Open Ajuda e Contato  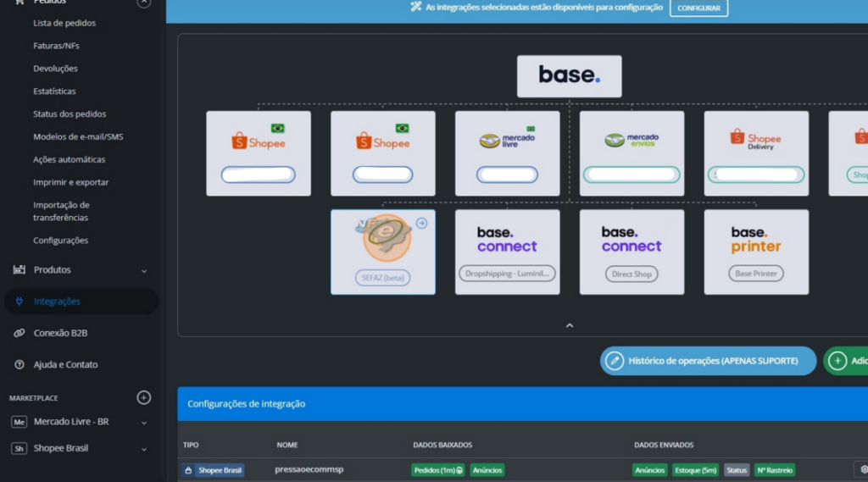click(65, 364)
